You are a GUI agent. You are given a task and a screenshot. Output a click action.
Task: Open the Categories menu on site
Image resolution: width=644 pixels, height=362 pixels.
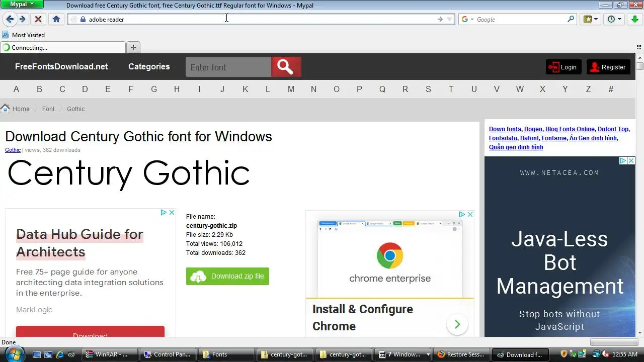149,66
